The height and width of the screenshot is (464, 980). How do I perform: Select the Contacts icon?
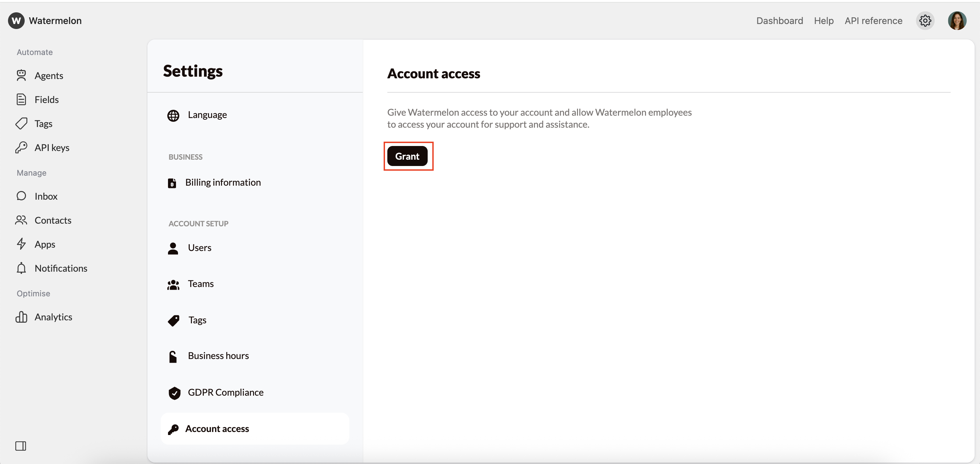[22, 220]
